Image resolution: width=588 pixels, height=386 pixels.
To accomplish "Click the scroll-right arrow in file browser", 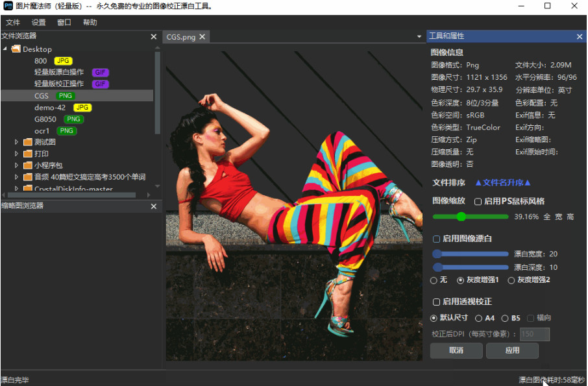I will click(149, 195).
